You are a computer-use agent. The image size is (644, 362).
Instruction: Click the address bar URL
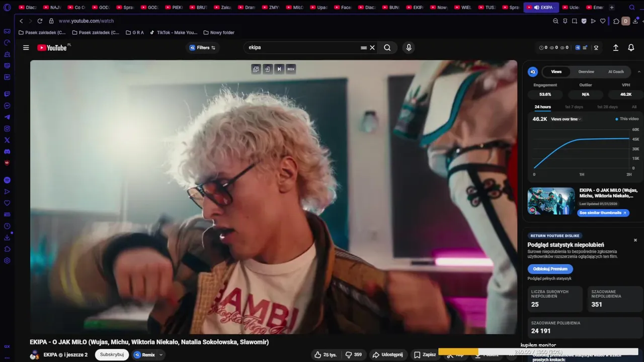tap(86, 21)
